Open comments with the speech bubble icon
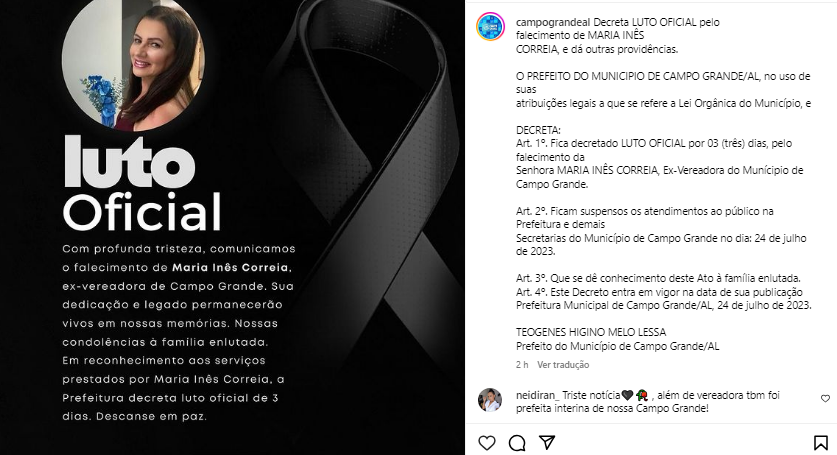Screen dimensions: 837x455 pos(517,443)
